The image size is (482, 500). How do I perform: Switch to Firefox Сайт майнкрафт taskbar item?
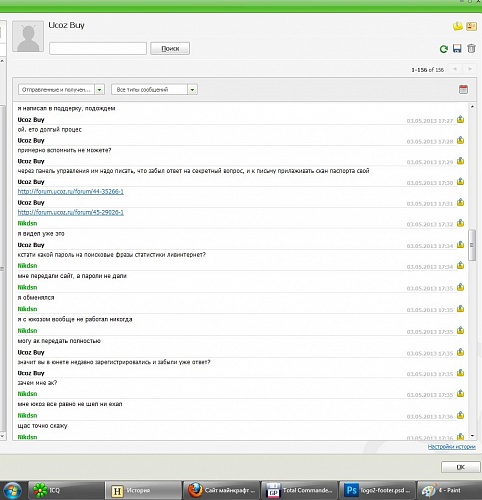coord(221,490)
